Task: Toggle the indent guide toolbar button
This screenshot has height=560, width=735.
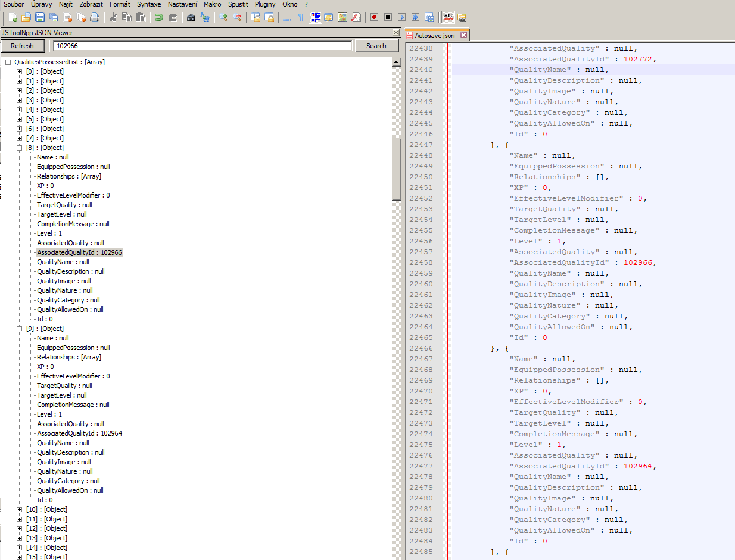Action: click(x=316, y=17)
